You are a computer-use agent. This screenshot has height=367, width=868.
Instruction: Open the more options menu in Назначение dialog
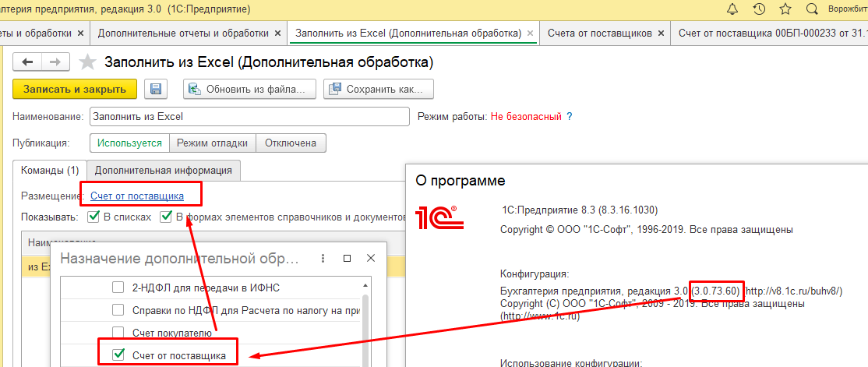324,259
